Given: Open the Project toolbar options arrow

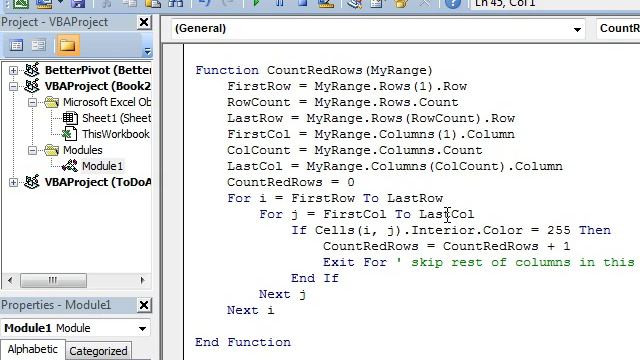Looking at the screenshot, I should [147, 51].
